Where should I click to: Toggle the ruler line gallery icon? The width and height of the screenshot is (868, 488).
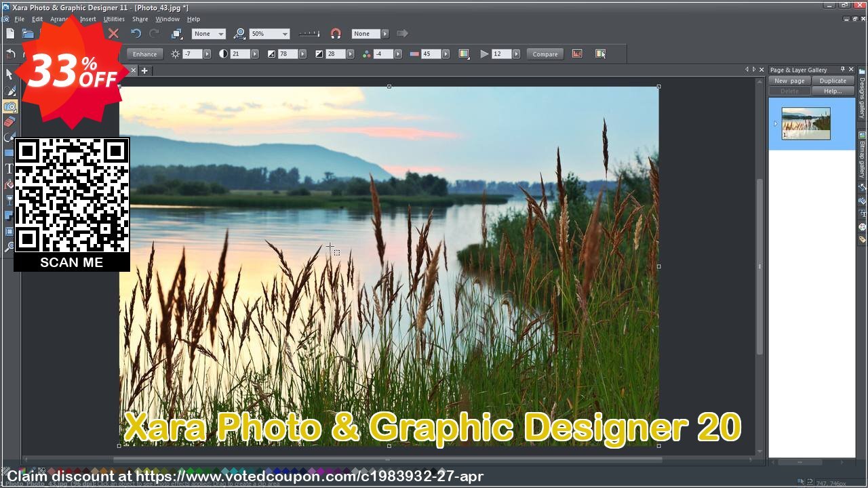click(309, 33)
